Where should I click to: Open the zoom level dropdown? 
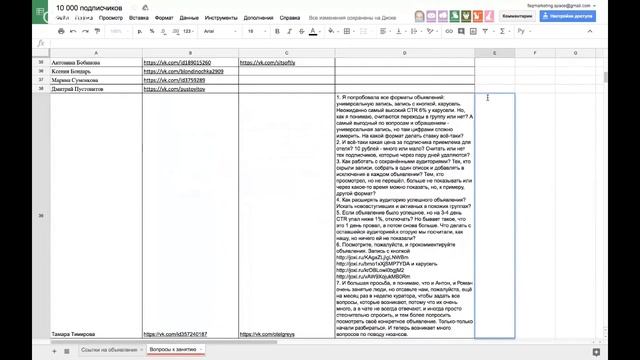tap(120, 31)
